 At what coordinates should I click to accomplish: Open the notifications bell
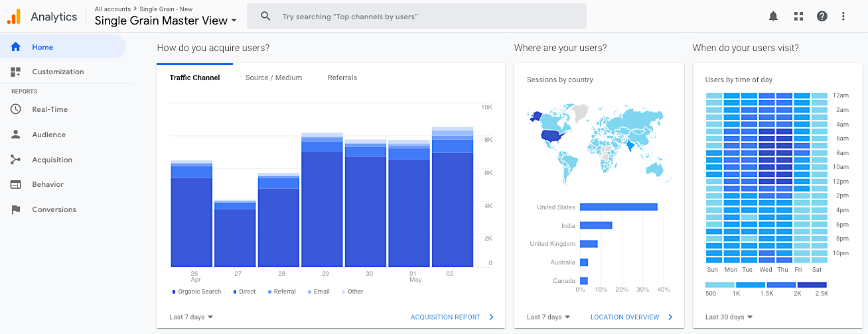tap(773, 17)
